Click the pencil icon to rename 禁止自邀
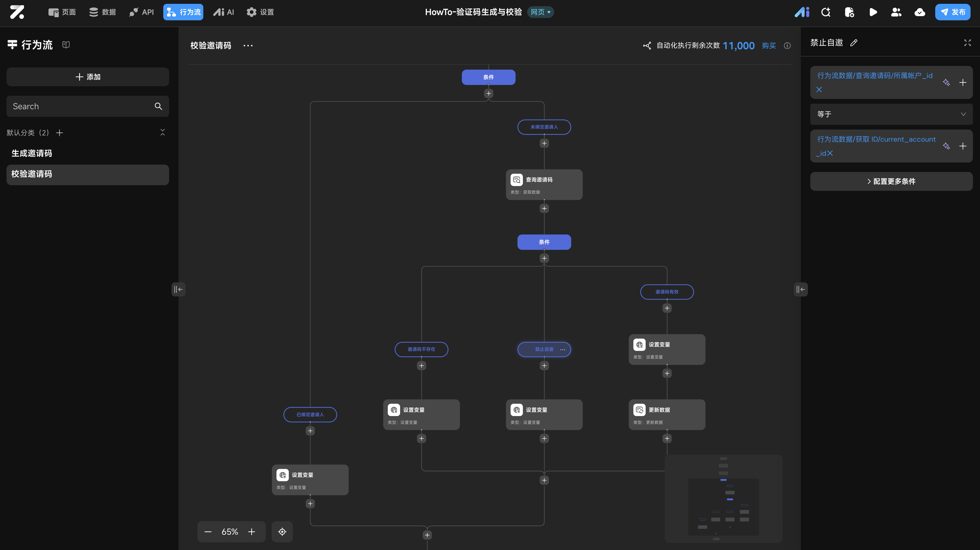 [854, 43]
